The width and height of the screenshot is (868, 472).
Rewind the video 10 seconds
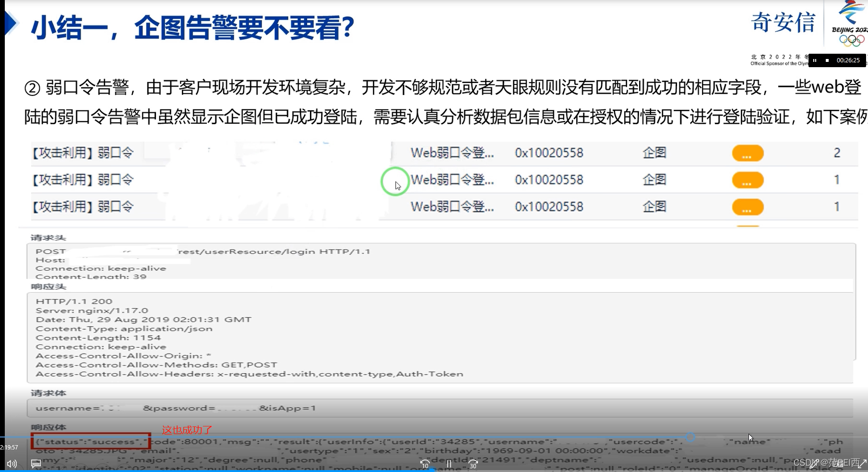click(x=425, y=464)
